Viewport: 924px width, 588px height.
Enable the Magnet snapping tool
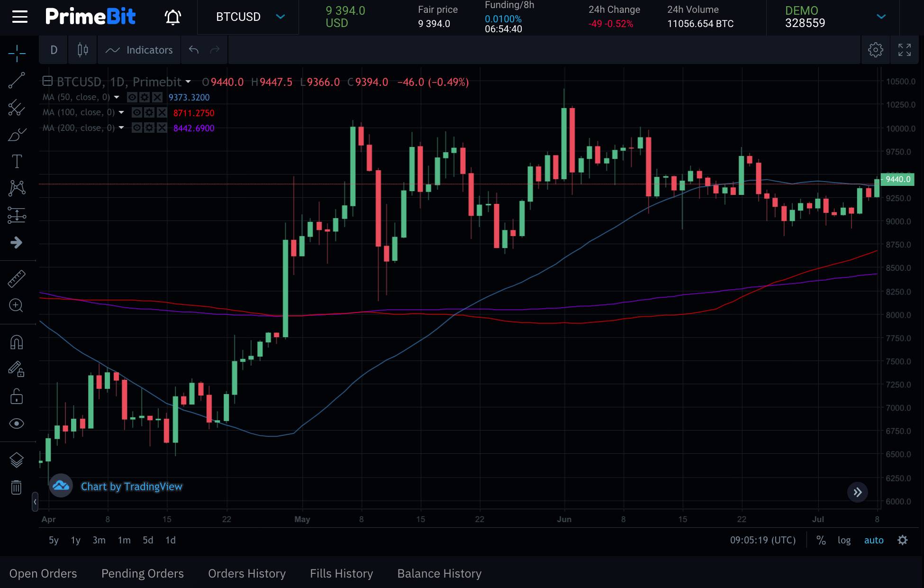pyautogui.click(x=17, y=342)
